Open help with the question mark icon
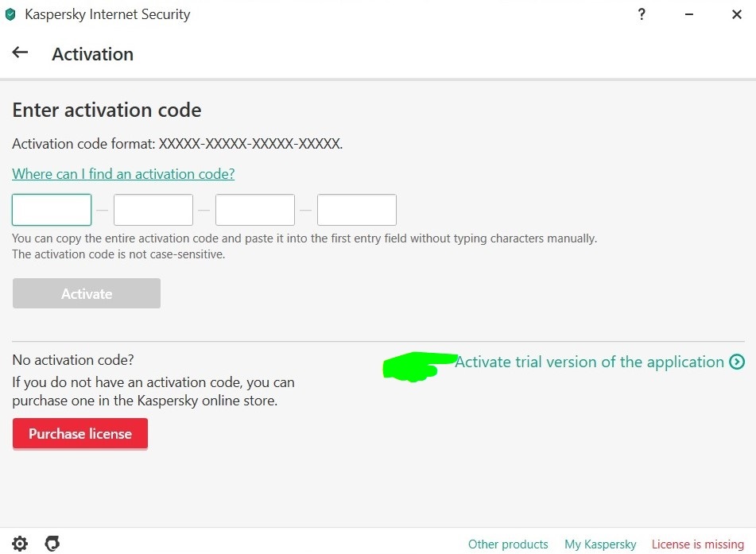 (x=642, y=14)
